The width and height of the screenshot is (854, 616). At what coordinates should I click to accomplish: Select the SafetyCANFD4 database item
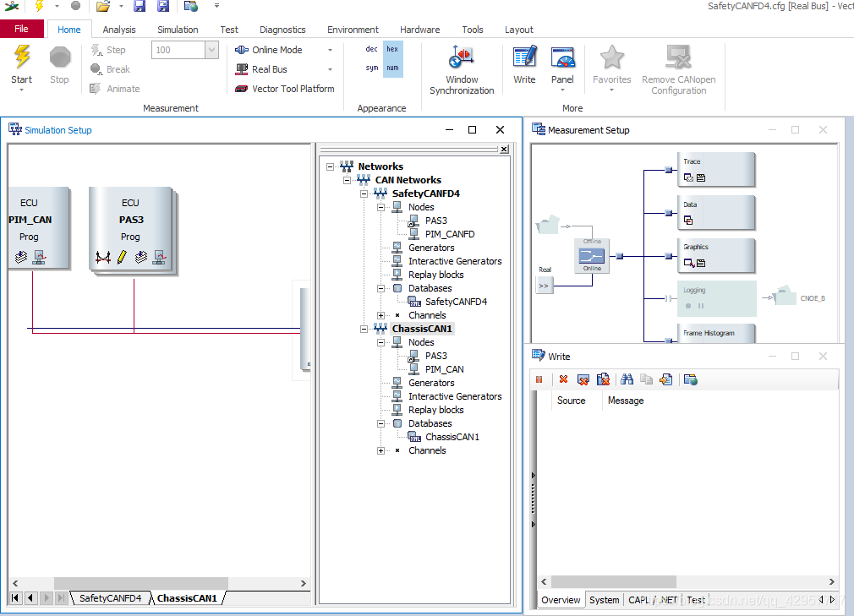[x=456, y=302]
